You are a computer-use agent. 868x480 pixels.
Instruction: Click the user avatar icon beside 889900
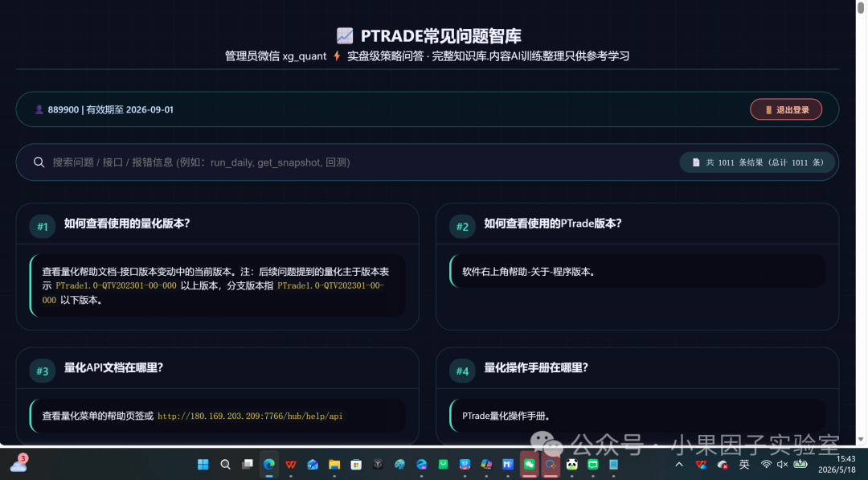pos(39,109)
